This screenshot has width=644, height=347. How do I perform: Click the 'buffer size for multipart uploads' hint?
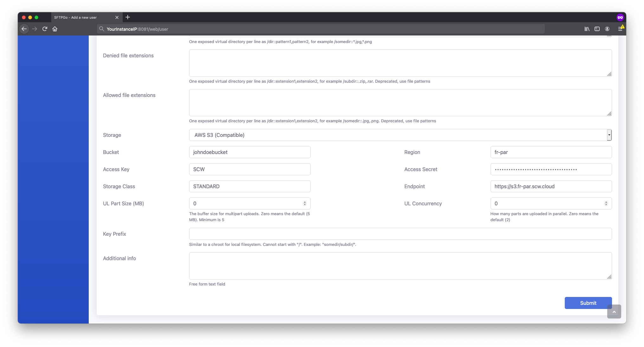pos(249,217)
